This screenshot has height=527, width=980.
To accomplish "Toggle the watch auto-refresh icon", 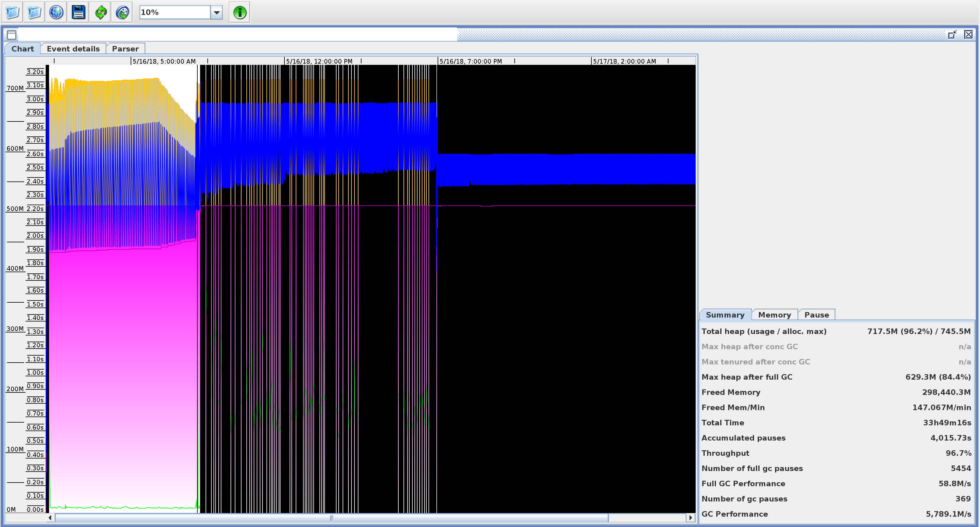I will 122,12.
